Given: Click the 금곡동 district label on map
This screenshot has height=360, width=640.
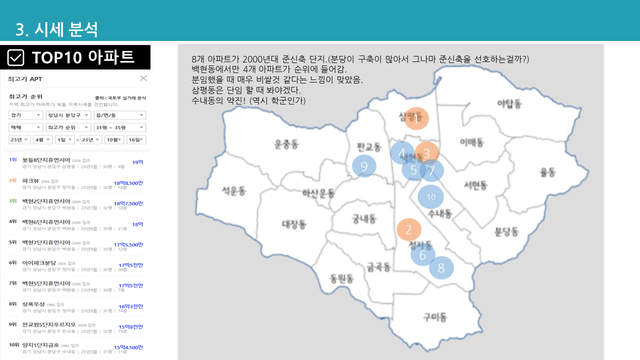Looking at the screenshot, I should 378,267.
